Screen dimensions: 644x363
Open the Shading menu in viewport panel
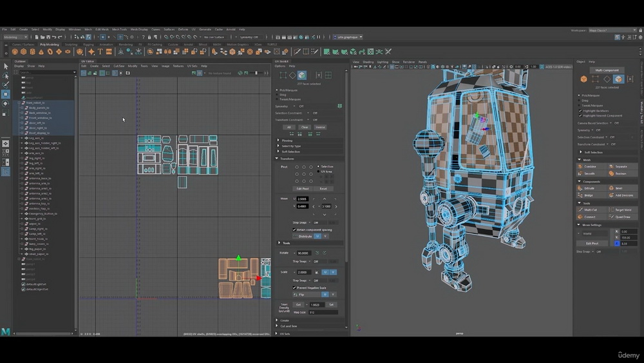click(368, 62)
